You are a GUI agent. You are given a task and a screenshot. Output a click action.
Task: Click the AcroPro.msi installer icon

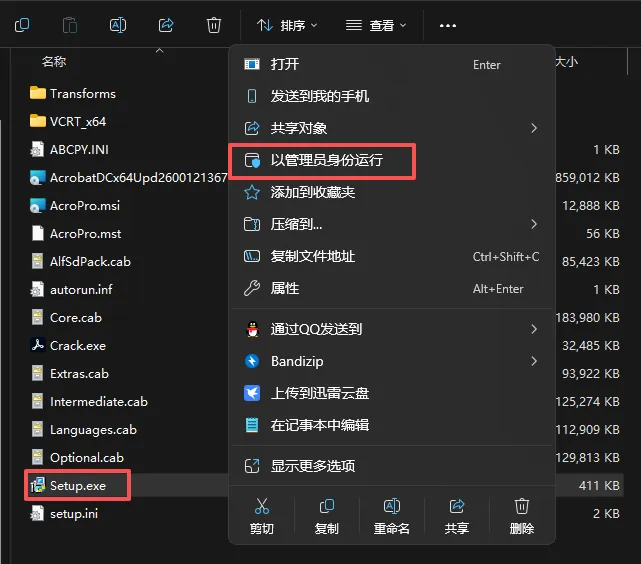(38, 206)
